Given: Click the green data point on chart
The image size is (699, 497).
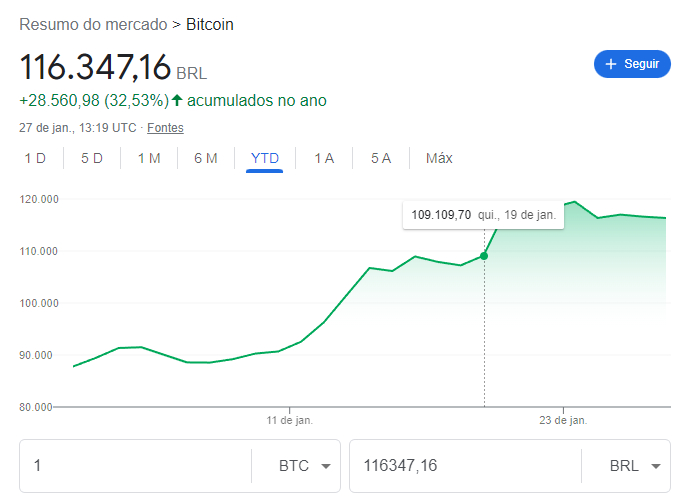Looking at the screenshot, I should point(484,256).
